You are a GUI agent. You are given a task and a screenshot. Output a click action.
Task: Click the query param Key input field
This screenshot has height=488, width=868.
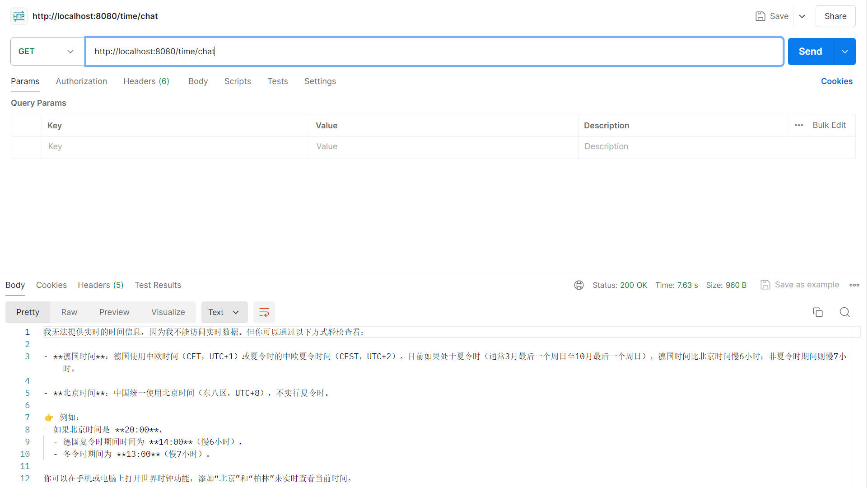pos(176,146)
